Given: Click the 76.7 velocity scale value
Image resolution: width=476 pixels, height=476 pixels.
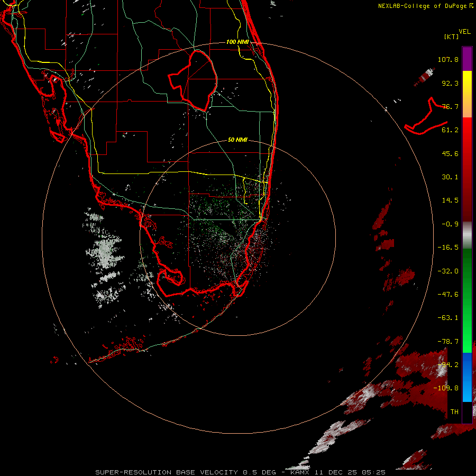Looking at the screenshot, I should [450, 106].
